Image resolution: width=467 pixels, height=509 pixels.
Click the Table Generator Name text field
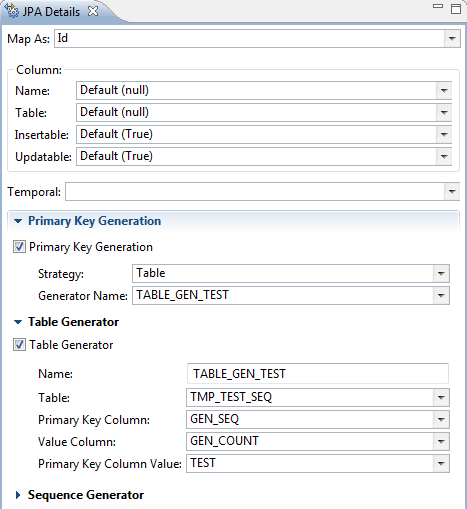(318, 373)
